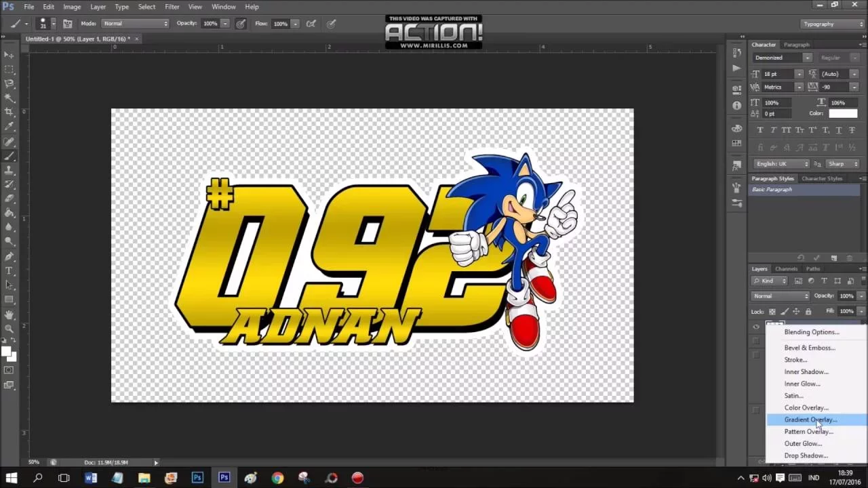Open the English: UK language dropdown
This screenshot has width=868, height=488.
(x=783, y=164)
